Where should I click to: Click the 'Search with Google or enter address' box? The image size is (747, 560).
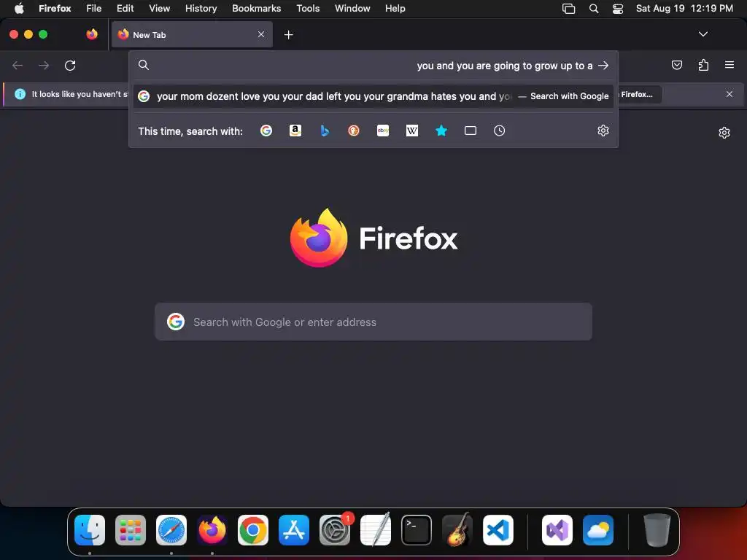373,322
